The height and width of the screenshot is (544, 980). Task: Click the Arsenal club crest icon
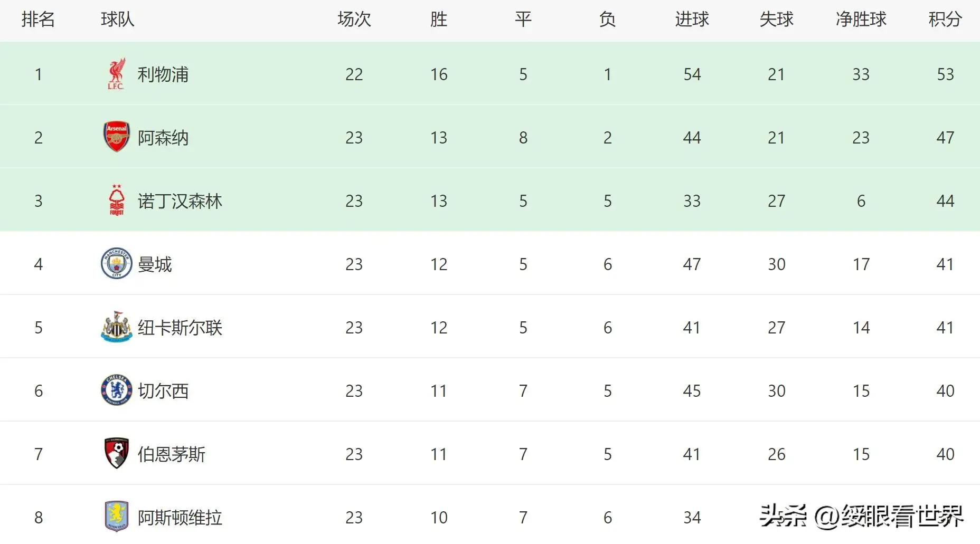click(x=116, y=137)
